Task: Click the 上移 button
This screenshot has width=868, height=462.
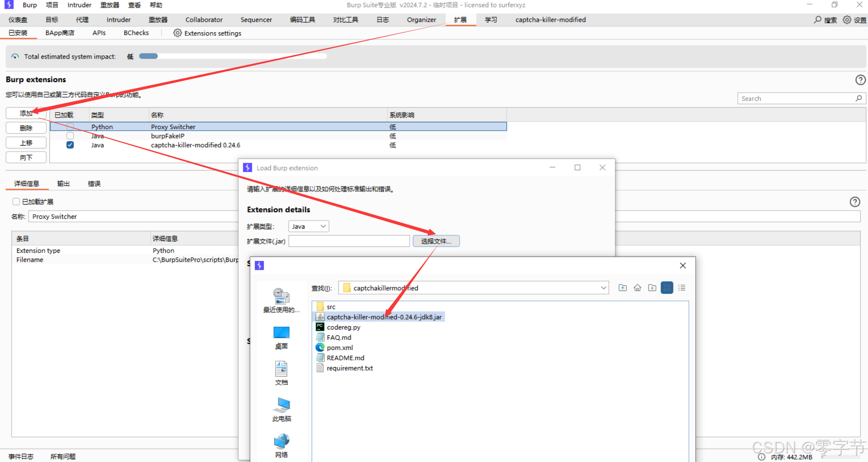Action: point(26,143)
